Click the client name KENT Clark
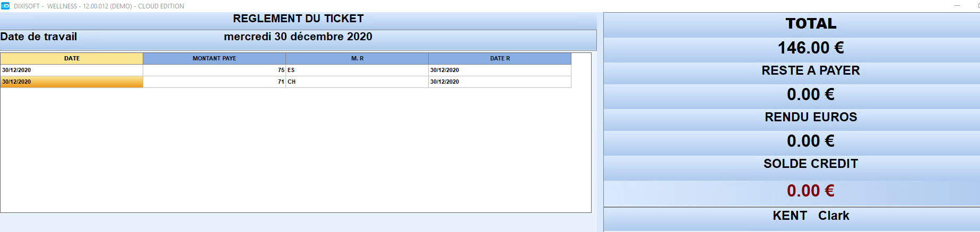980x232 pixels. (x=811, y=216)
